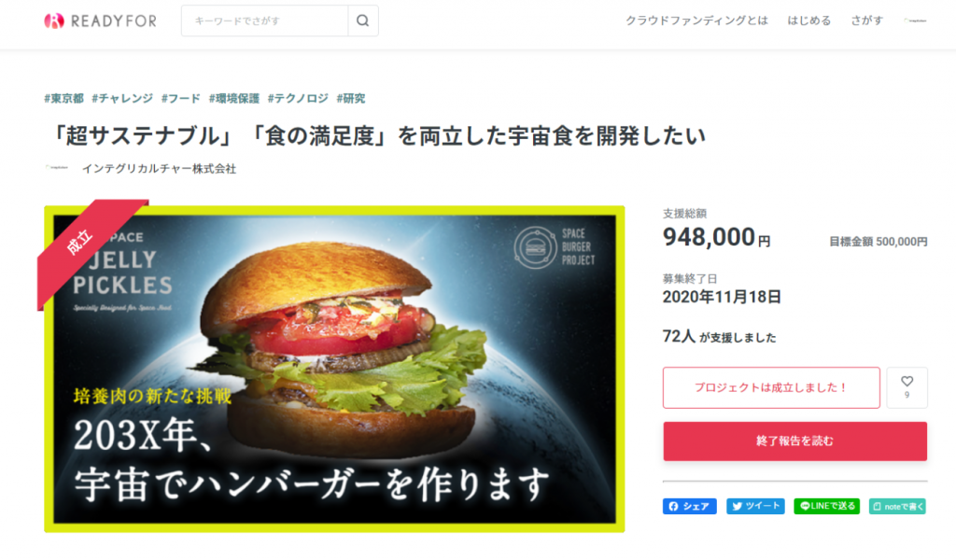Open the #テクノロジ tag

[298, 98]
